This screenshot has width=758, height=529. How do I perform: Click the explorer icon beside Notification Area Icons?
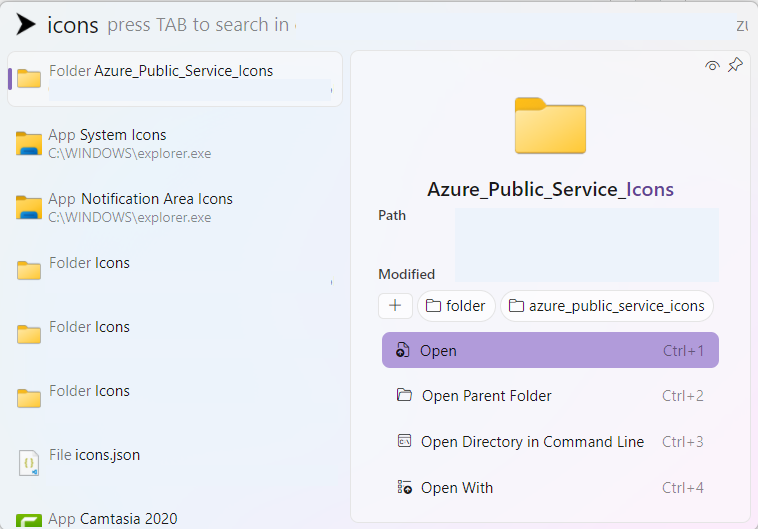click(29, 207)
